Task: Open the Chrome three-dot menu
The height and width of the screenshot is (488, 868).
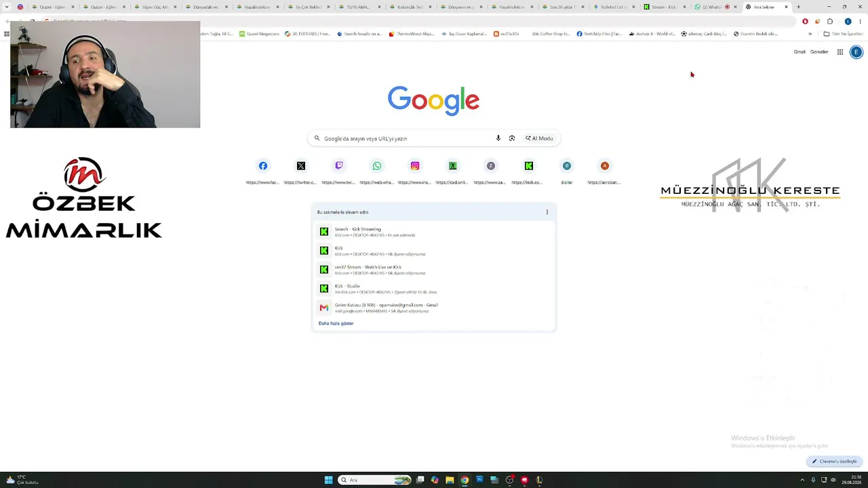Action: click(861, 22)
